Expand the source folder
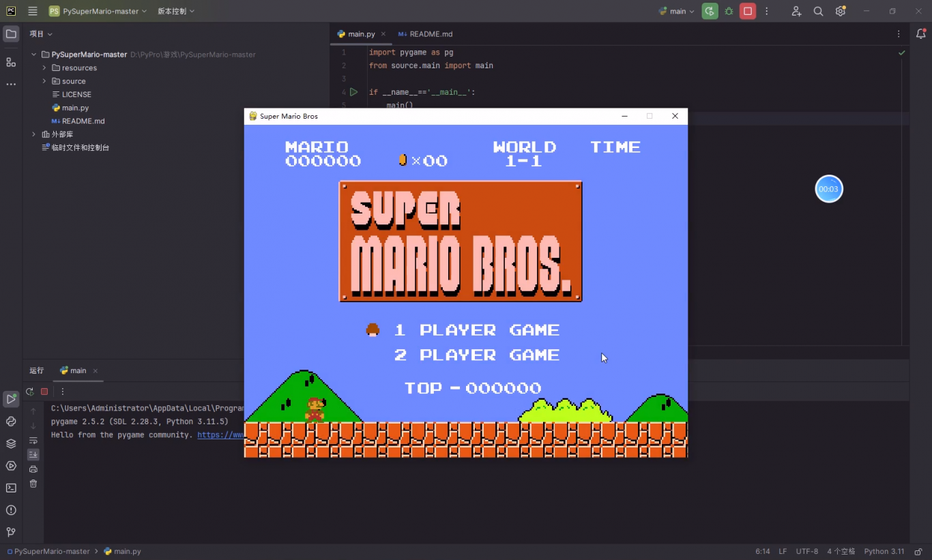This screenshot has height=560, width=932. pyautogui.click(x=44, y=81)
